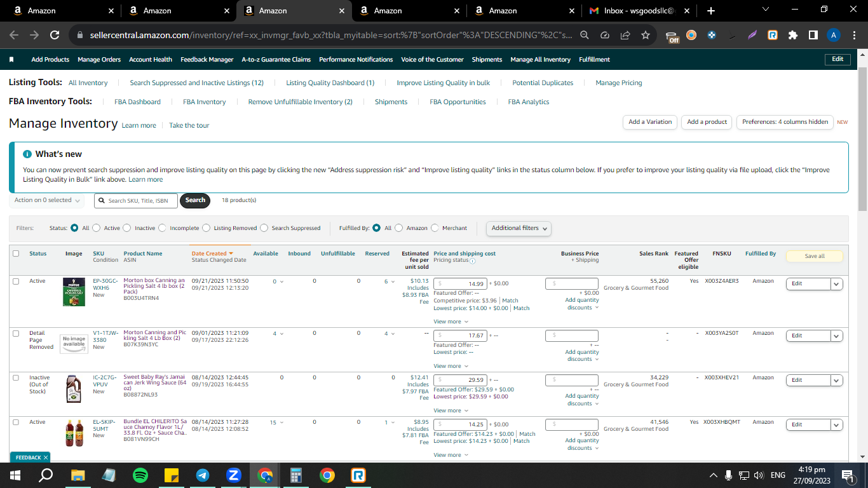Image resolution: width=868 pixels, height=488 pixels.
Task: Click the share icon in the address bar
Action: pyautogui.click(x=625, y=36)
